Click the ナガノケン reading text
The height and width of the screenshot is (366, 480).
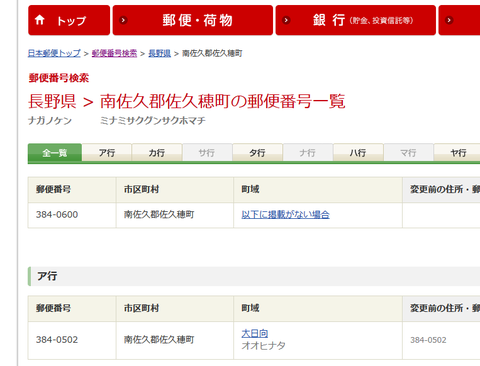(x=50, y=121)
